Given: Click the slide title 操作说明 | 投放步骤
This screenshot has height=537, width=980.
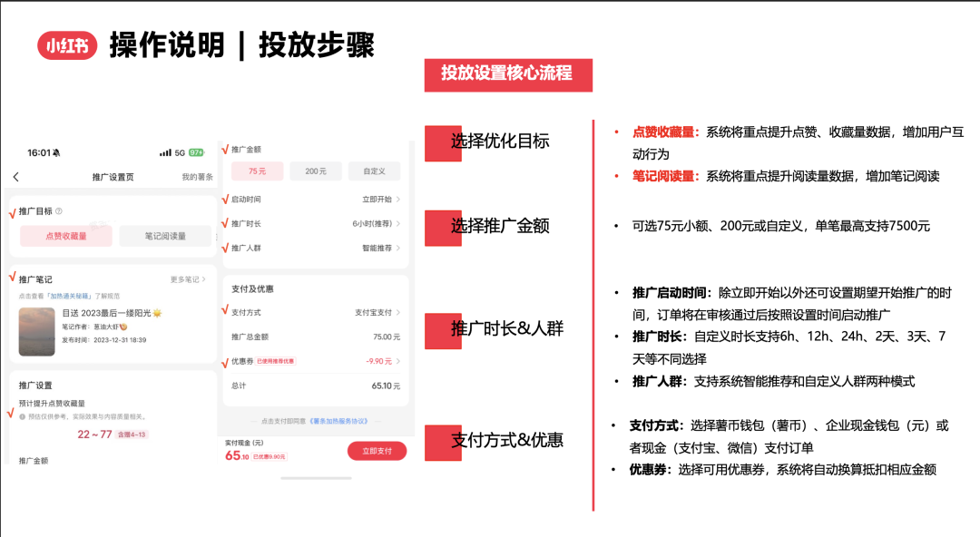Looking at the screenshot, I should (x=242, y=45).
